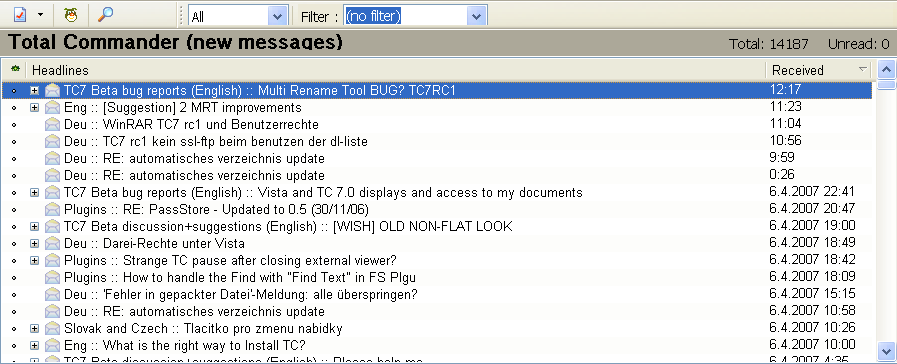Click received time '6.4.2007 18:09'
The height and width of the screenshot is (364, 897).
point(812,277)
